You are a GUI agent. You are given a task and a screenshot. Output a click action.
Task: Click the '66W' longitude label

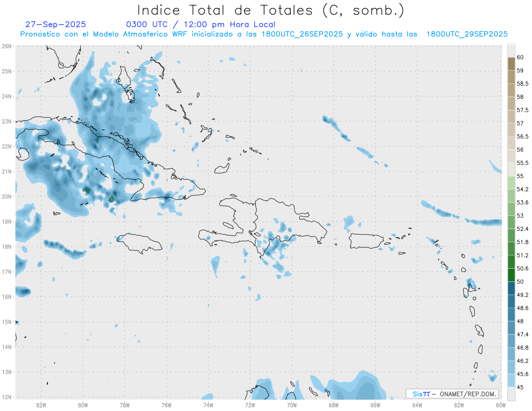(x=375, y=405)
